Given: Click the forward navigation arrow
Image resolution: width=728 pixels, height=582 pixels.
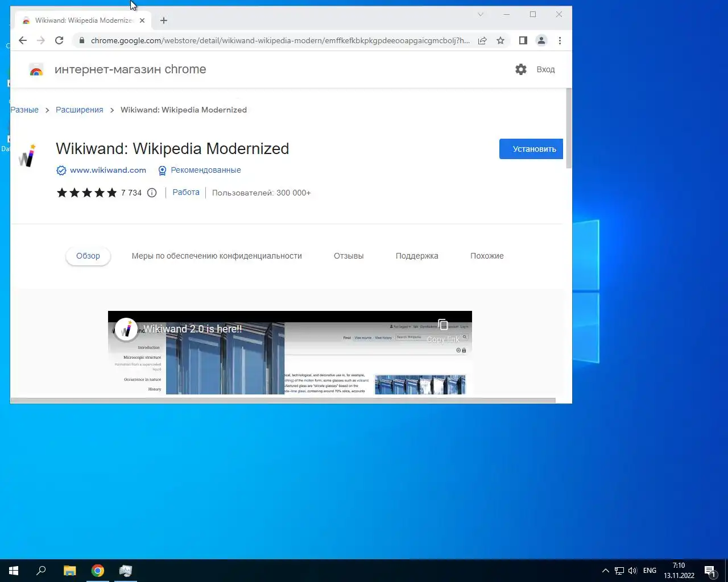Looking at the screenshot, I should click(41, 40).
